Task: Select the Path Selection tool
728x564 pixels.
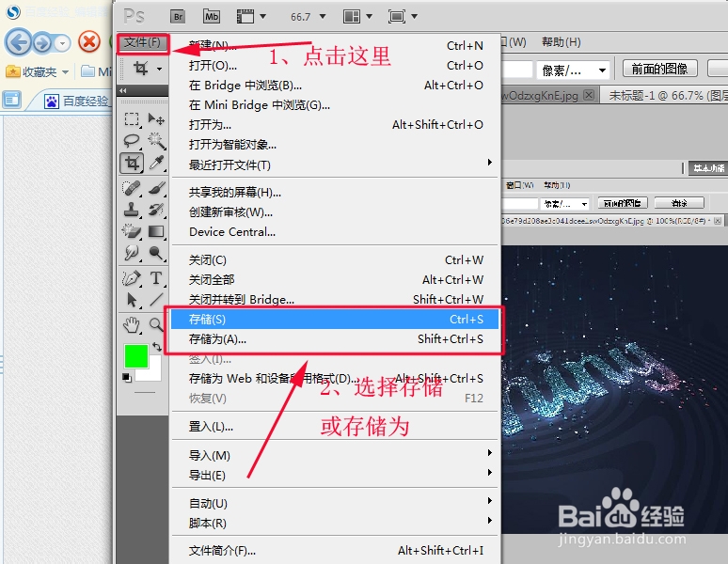Action: coord(132,300)
